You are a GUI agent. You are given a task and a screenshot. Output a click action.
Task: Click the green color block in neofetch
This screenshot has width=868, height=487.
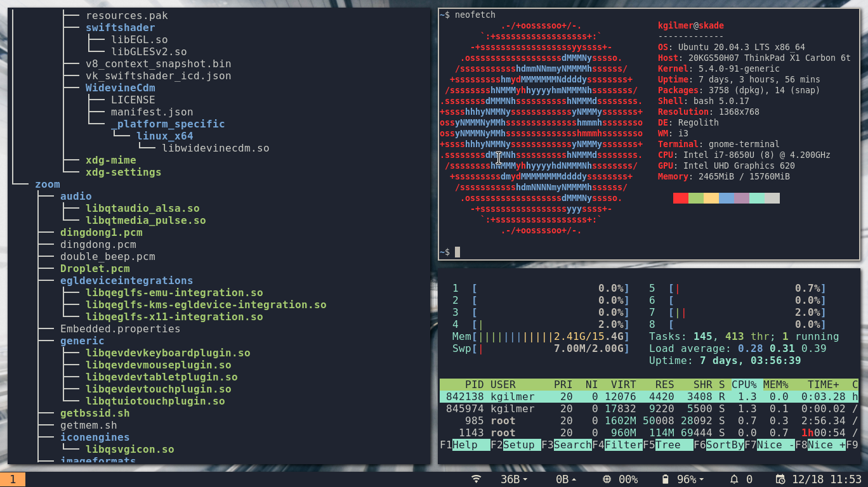click(696, 198)
